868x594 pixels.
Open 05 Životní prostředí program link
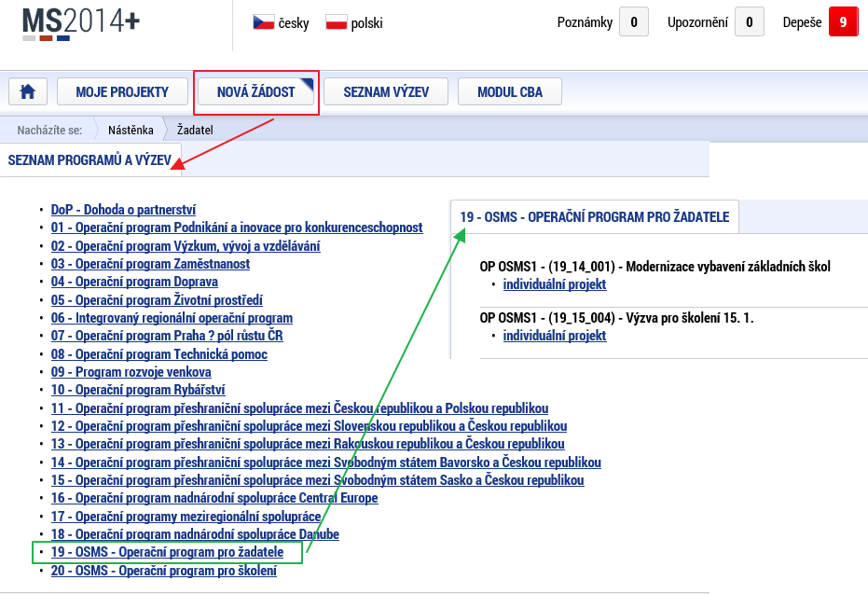157,300
